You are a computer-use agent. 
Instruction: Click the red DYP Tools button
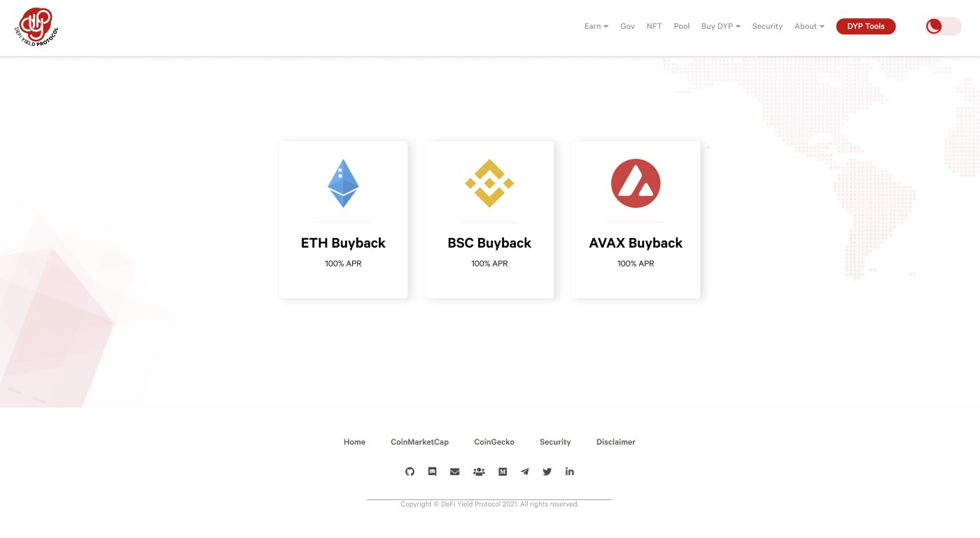(866, 27)
